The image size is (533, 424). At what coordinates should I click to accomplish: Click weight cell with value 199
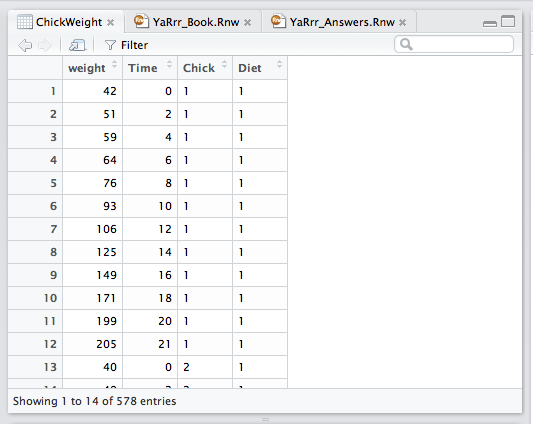(92, 321)
